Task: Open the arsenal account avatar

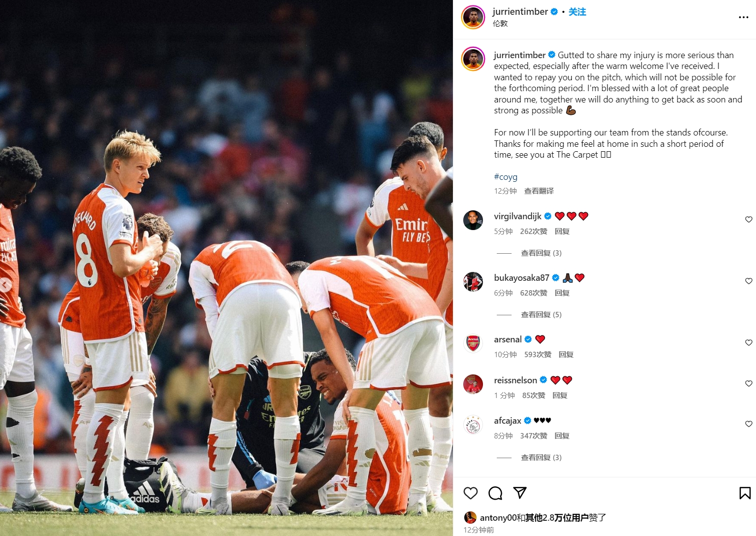Action: click(473, 343)
